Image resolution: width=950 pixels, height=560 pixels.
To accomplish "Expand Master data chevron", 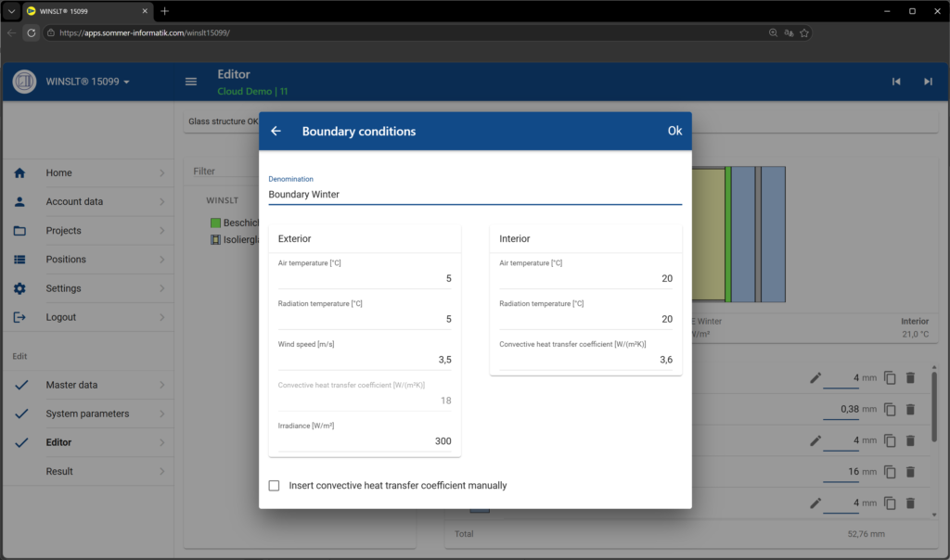I will (161, 385).
